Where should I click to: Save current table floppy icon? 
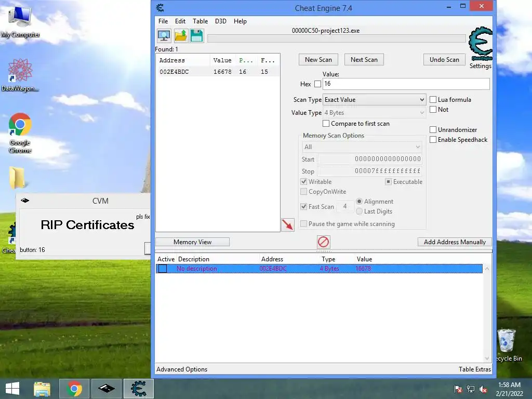197,36
